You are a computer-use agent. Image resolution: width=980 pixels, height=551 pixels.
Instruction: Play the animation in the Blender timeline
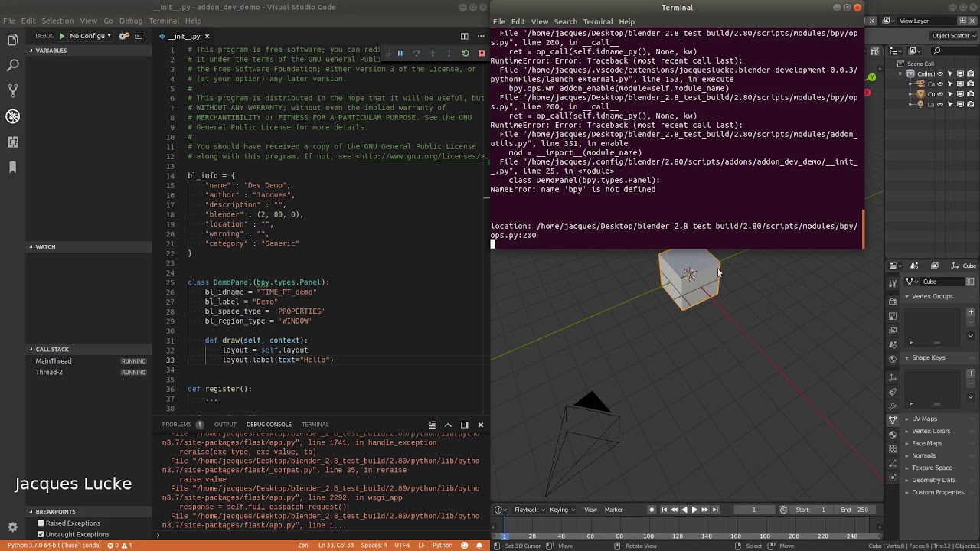tap(694, 510)
